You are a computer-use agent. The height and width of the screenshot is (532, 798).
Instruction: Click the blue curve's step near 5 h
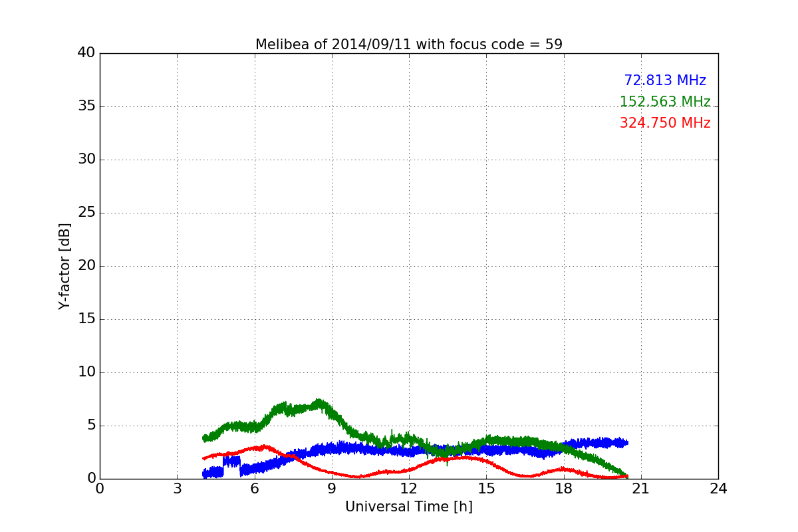(231, 461)
